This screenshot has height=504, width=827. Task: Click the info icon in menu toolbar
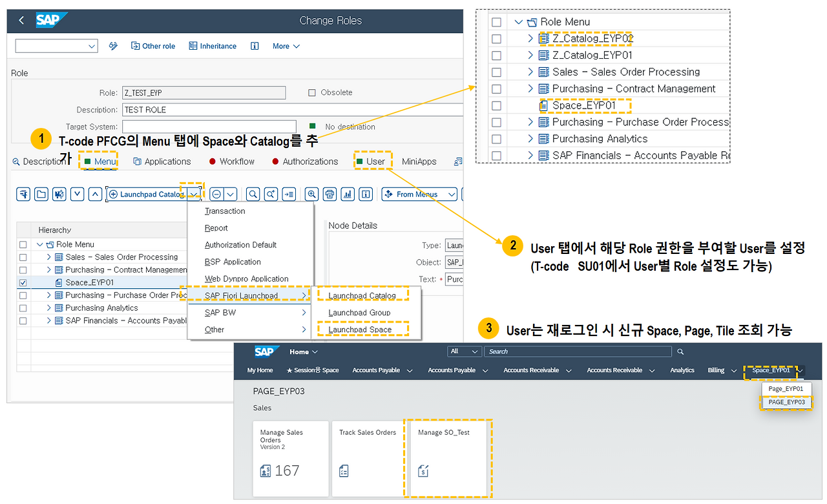366,194
